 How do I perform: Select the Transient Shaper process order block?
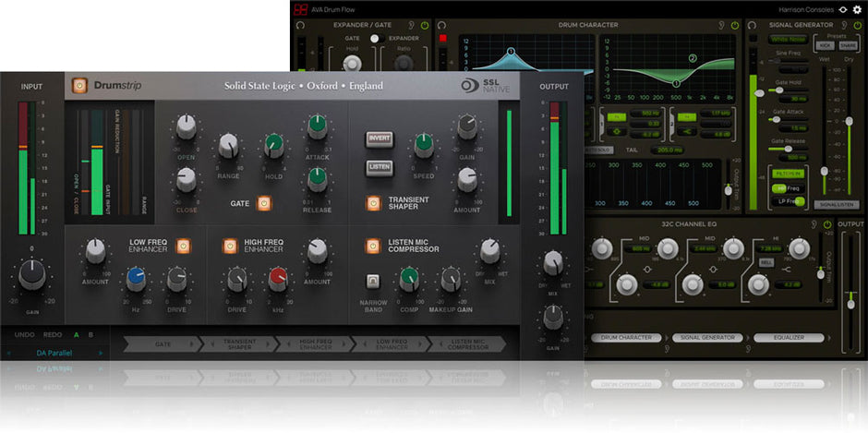click(x=238, y=343)
